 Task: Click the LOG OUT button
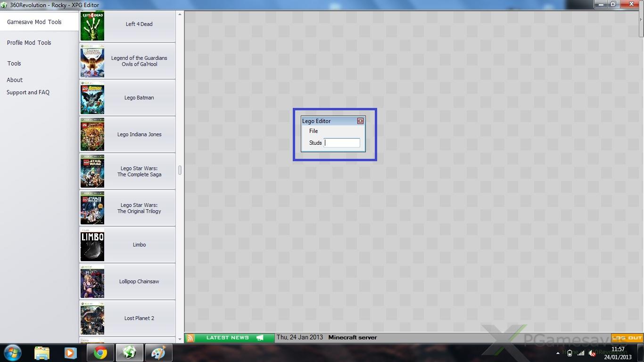pos(627,338)
